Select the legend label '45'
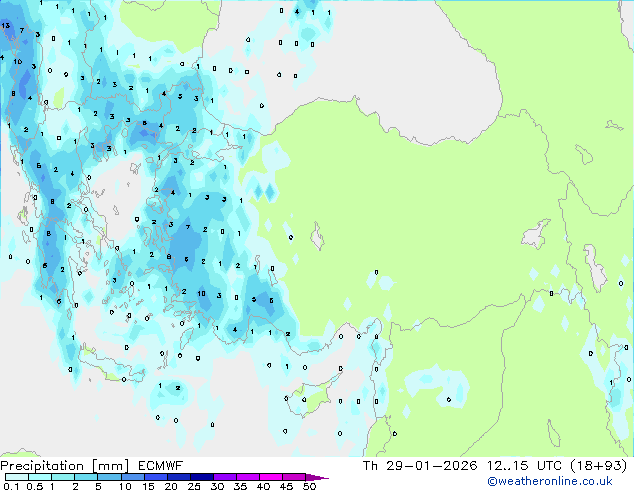 pos(286,486)
